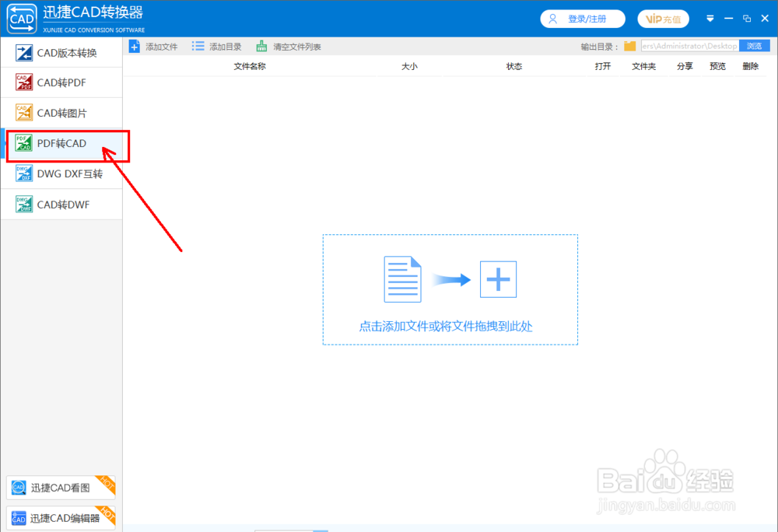Click the 状态 column header
This screenshot has height=532, width=778.
click(x=514, y=66)
